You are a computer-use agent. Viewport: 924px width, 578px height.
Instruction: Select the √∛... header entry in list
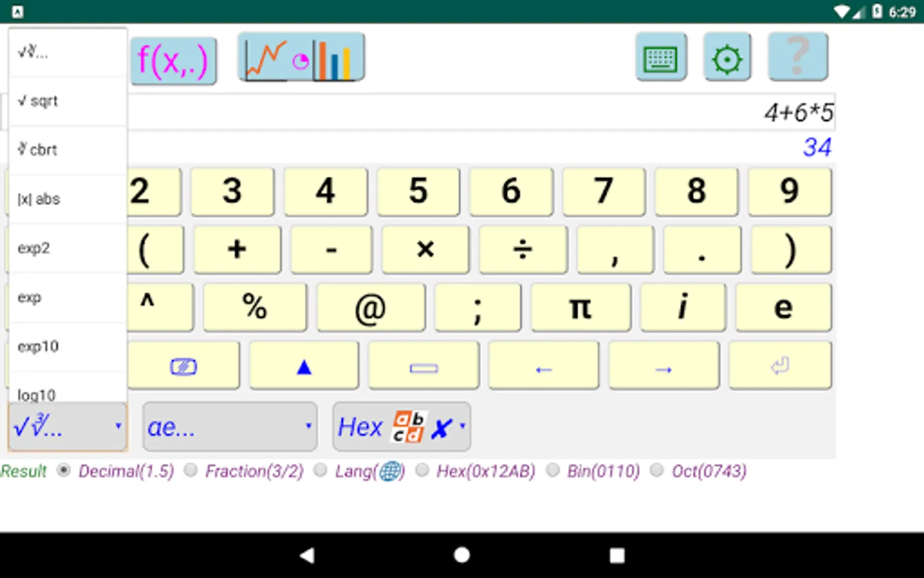[x=67, y=53]
